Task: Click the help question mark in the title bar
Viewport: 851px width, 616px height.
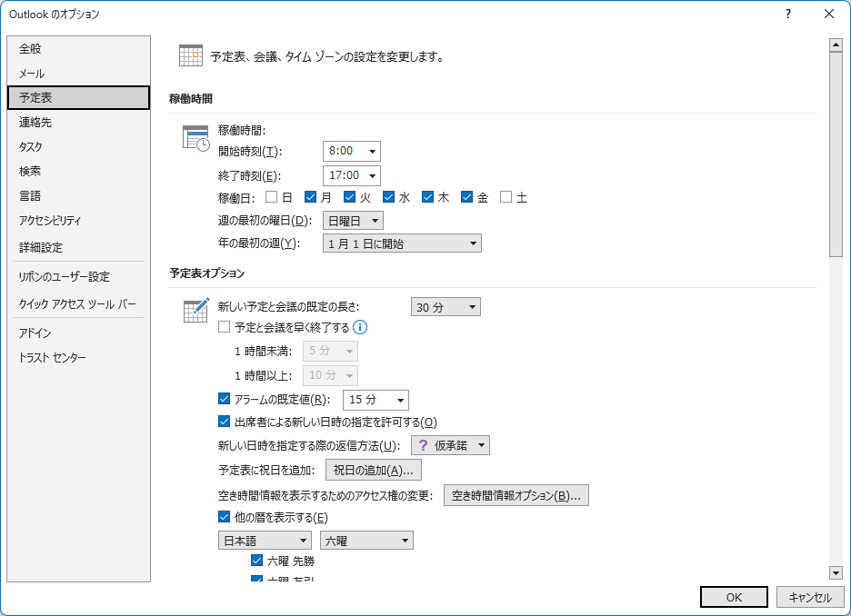Action: tap(788, 15)
